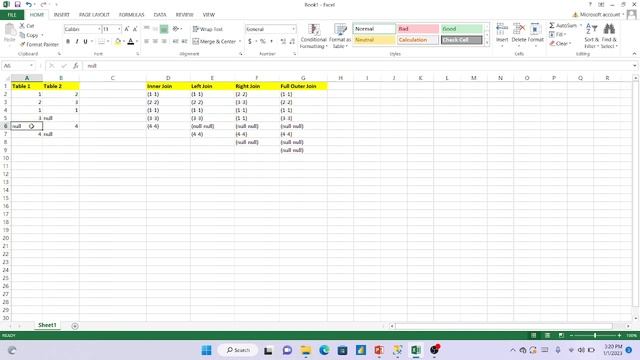Switch to Page Layout view icon in status bar
Screen dimensions: 640x360
(x=547, y=335)
